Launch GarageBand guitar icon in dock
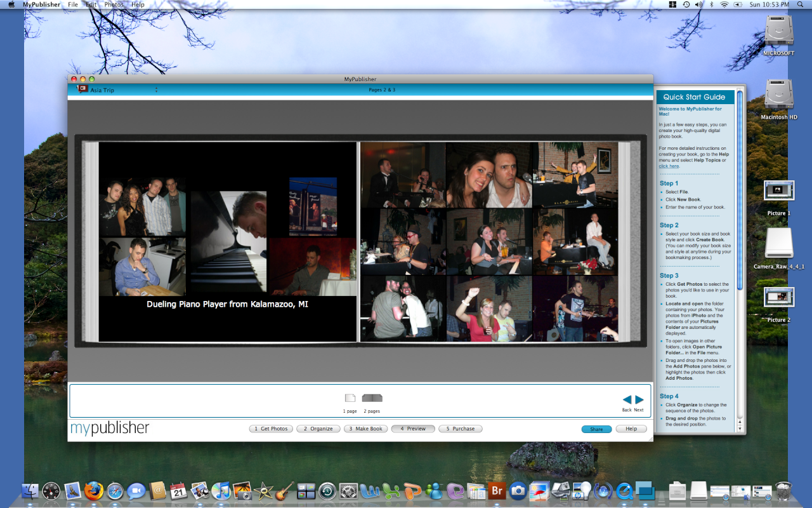The image size is (812, 508). click(284, 490)
